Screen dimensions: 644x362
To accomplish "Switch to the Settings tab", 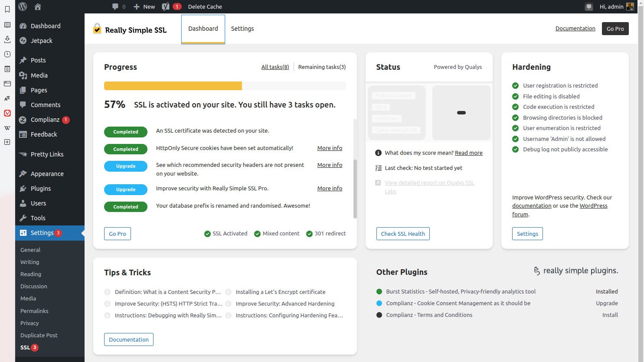I will click(x=242, y=29).
